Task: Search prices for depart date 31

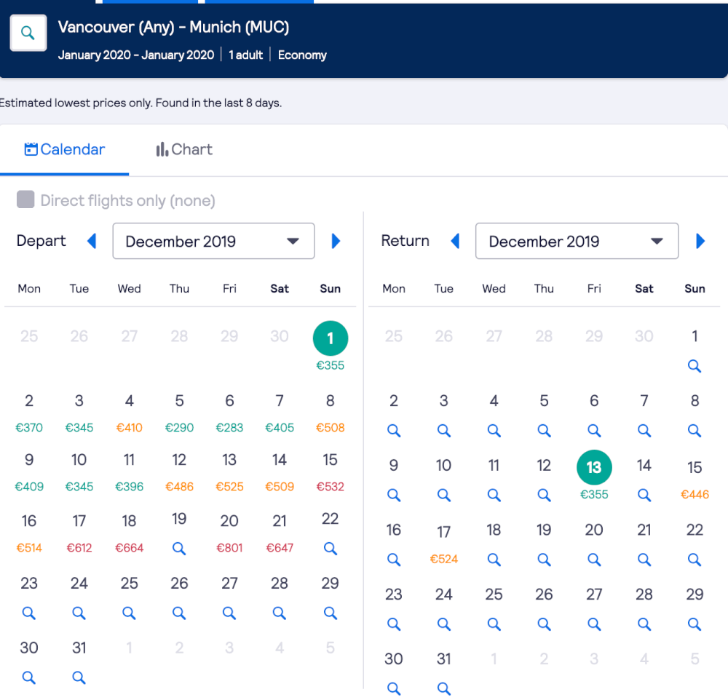Action: point(79,677)
